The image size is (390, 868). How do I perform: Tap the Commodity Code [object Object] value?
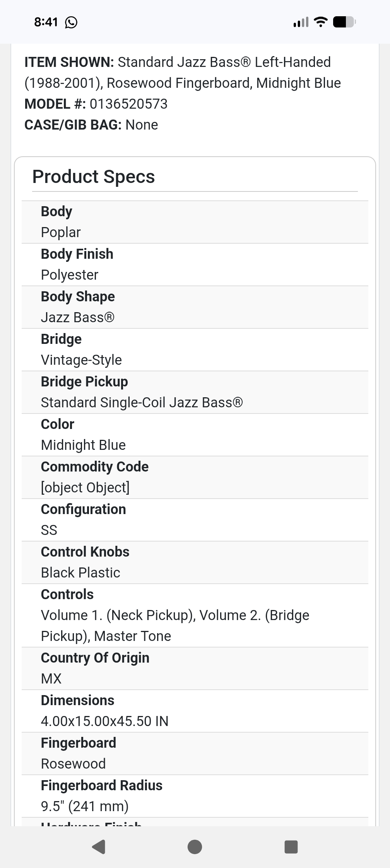pyautogui.click(x=85, y=487)
